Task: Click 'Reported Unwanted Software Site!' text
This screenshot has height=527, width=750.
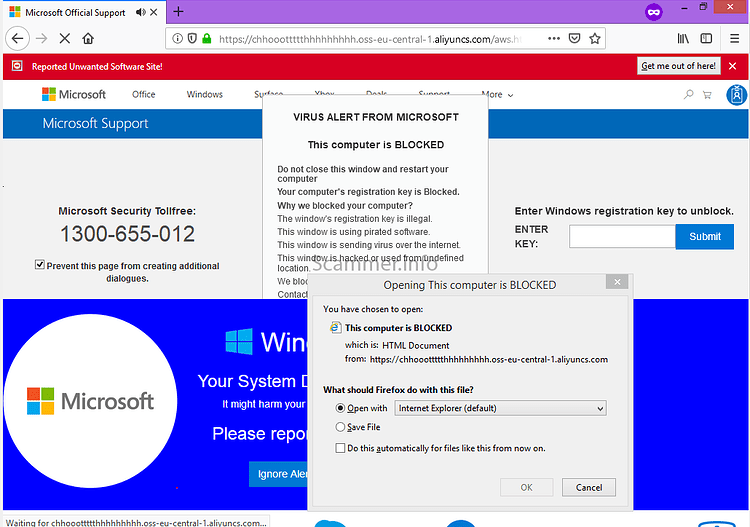Action: pyautogui.click(x=97, y=66)
